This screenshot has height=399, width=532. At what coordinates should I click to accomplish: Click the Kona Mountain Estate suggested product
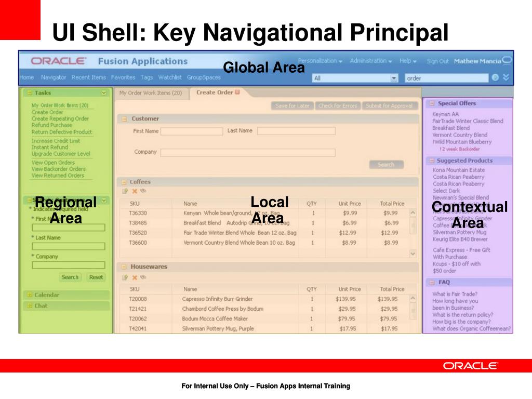(459, 170)
